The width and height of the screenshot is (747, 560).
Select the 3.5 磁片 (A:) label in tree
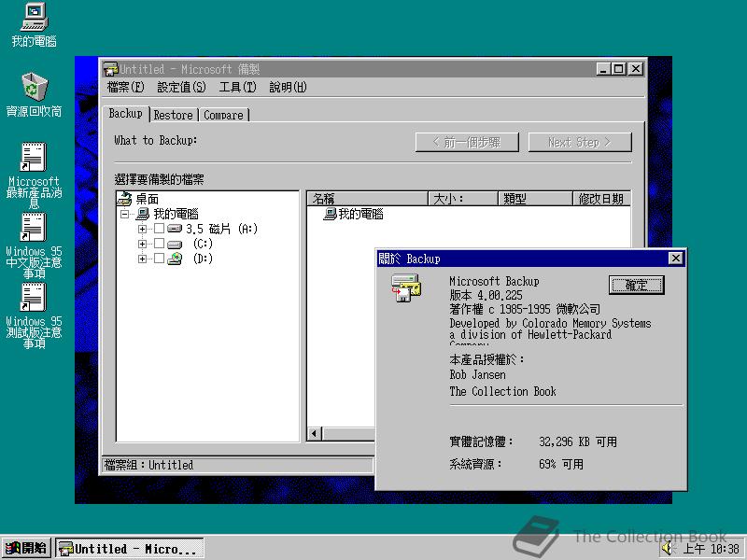(x=221, y=229)
